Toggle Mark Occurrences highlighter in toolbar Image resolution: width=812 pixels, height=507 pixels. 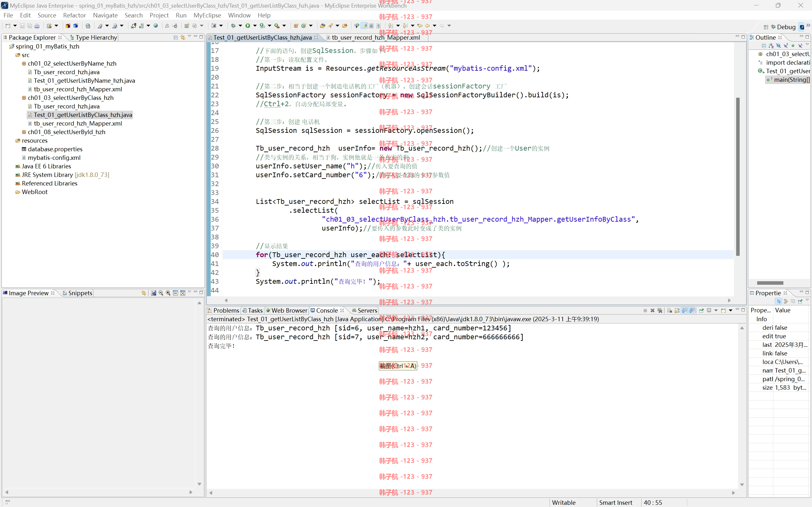click(364, 26)
